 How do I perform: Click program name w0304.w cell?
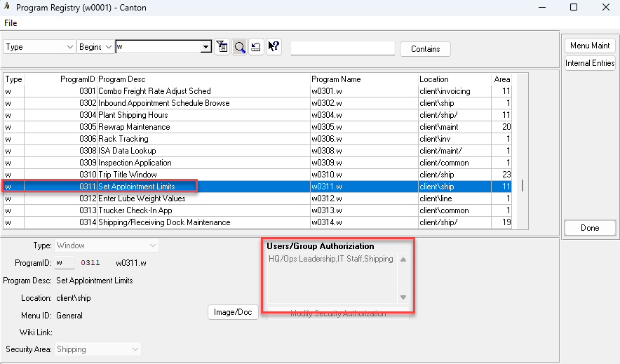point(364,115)
